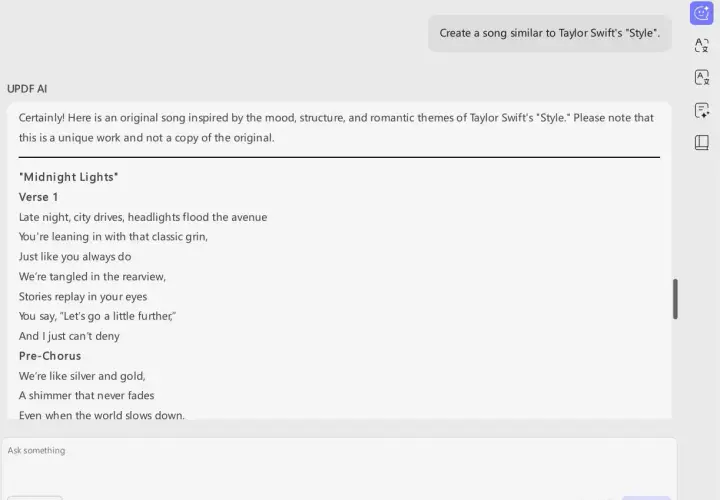Select the translate selection icon in sidebar

(701, 45)
